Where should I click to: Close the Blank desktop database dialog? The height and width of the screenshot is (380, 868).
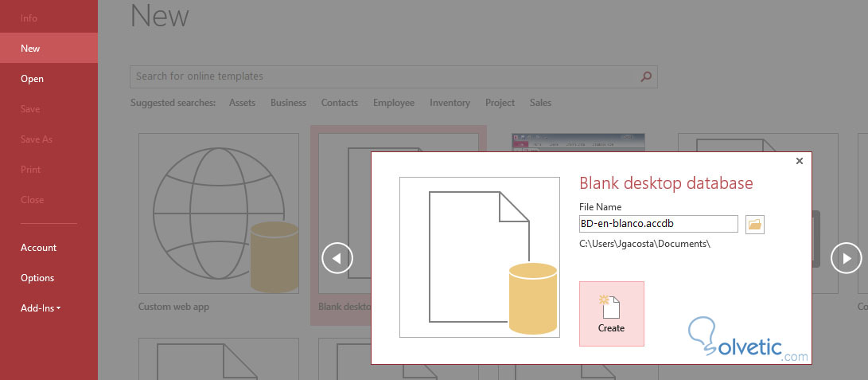tap(799, 161)
